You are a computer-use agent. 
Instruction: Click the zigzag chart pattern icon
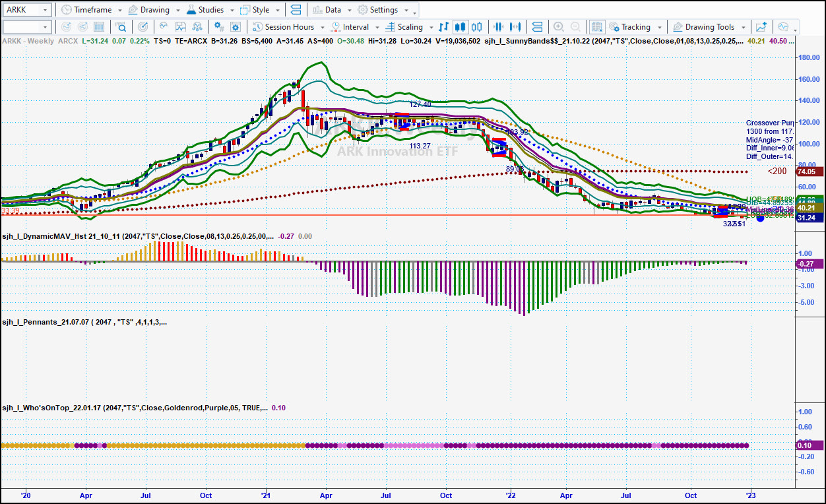(x=181, y=27)
